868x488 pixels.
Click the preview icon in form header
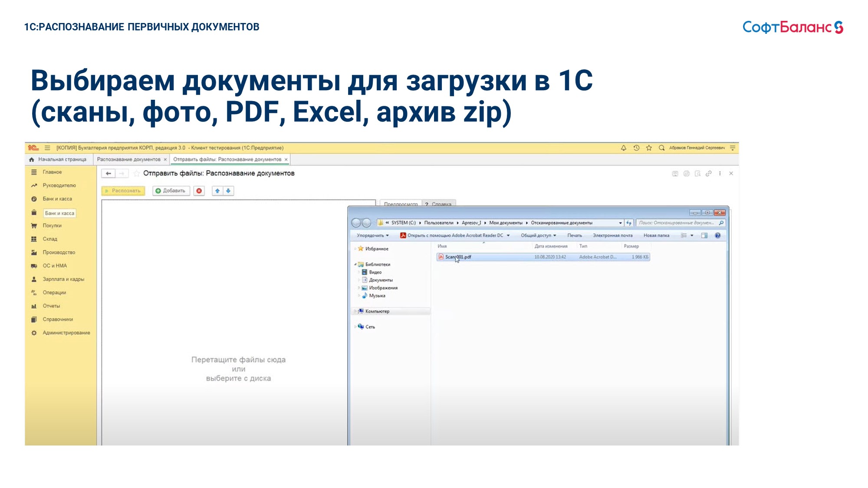(x=697, y=174)
